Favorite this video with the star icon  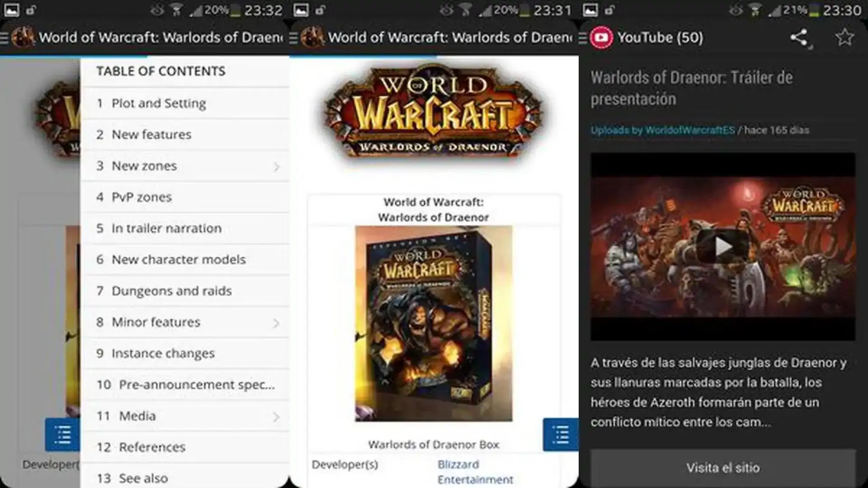pyautogui.click(x=844, y=38)
